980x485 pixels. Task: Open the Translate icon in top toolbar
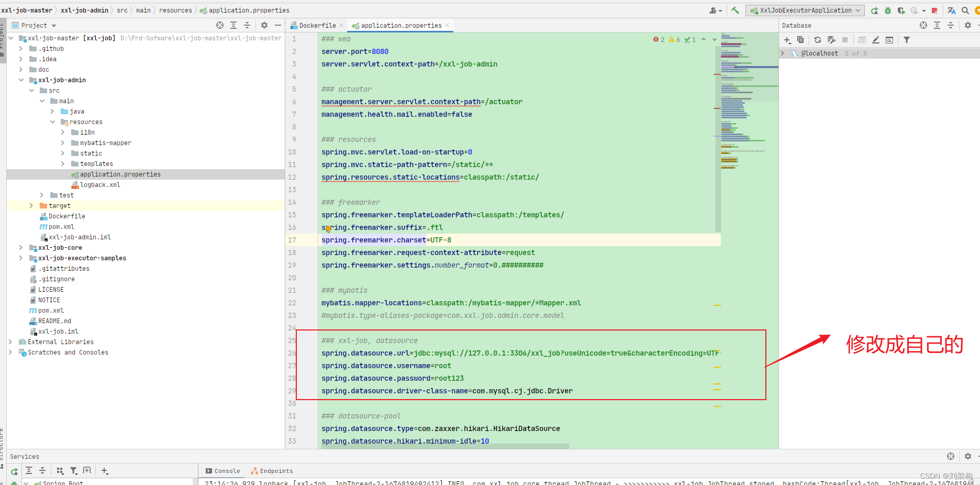952,10
